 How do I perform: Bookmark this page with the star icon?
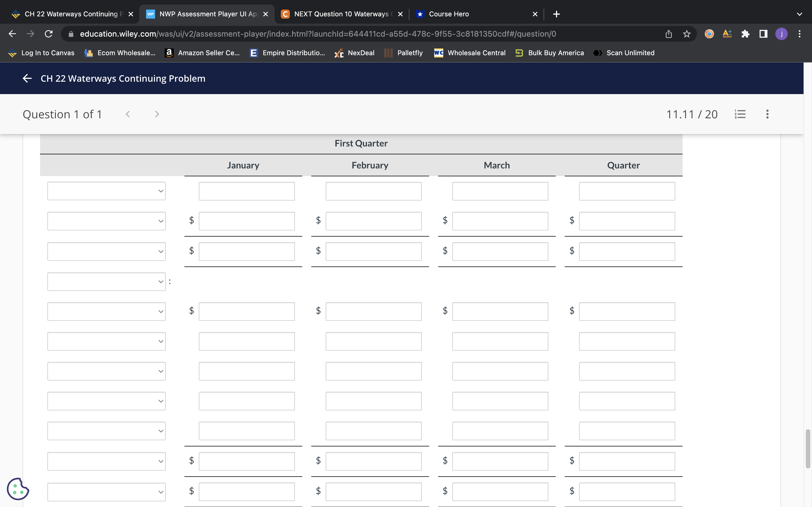[x=687, y=34]
